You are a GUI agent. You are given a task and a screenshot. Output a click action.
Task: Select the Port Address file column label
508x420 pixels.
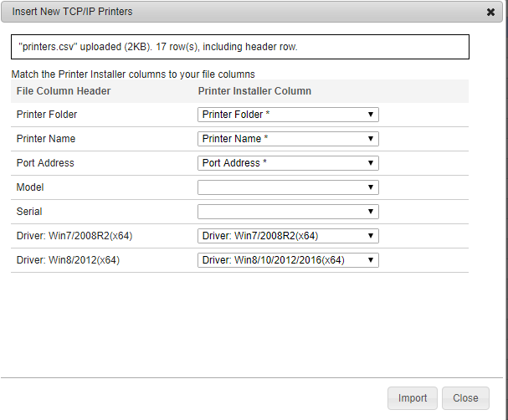pyautogui.click(x=45, y=163)
